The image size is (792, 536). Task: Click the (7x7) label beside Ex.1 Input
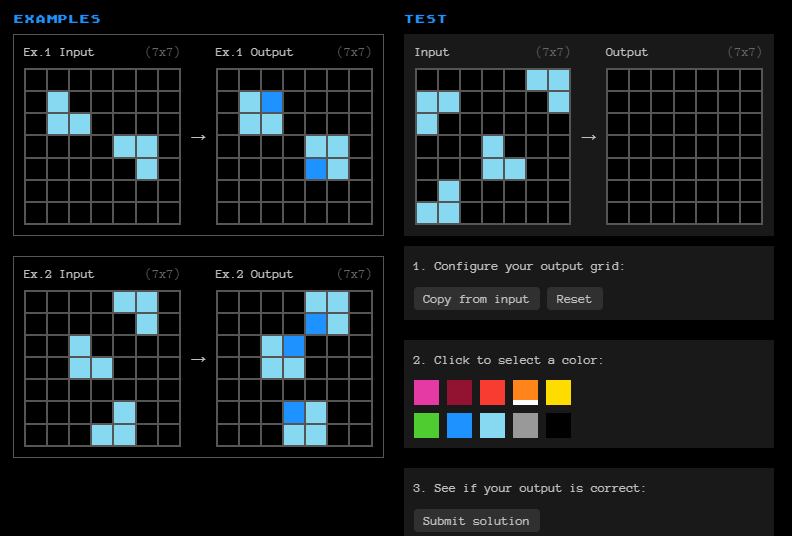(163, 52)
